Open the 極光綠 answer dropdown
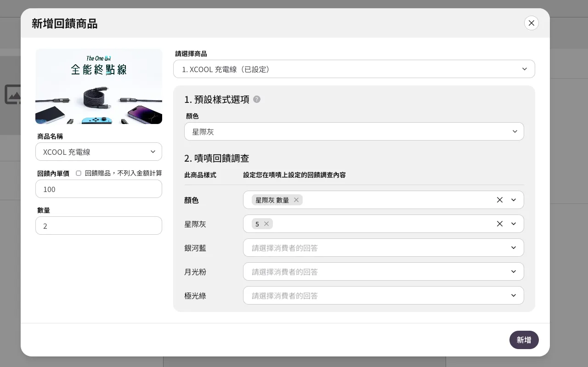Screen dimensions: 588x367 383,295
